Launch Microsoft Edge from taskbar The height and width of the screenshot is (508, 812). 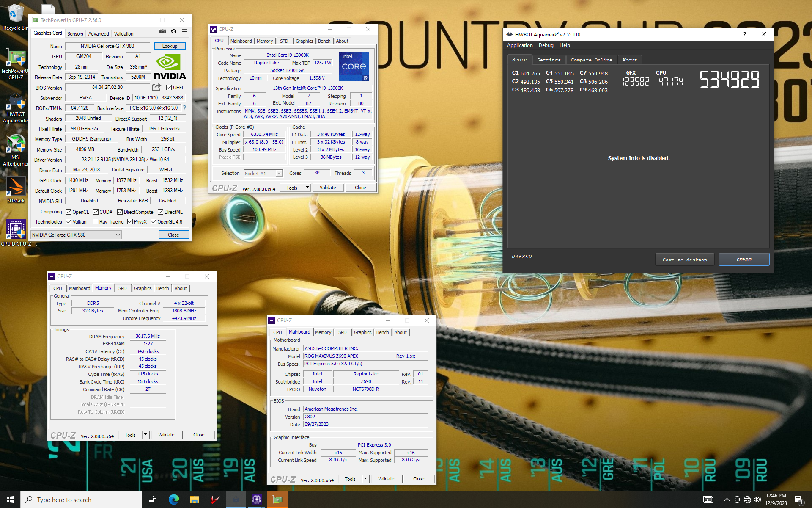pos(173,500)
